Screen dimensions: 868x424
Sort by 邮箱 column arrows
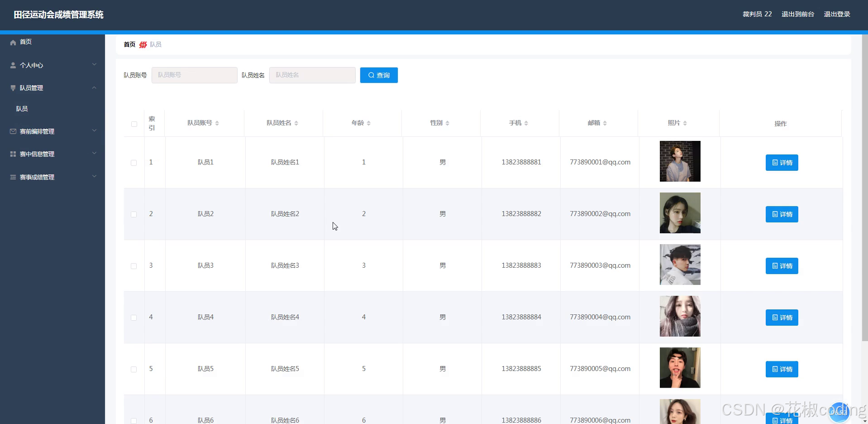click(x=605, y=123)
